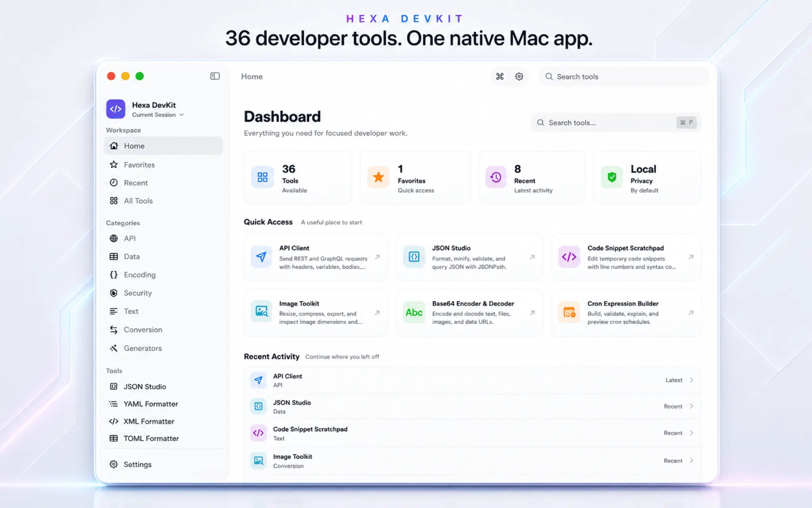Click the Hexa DevKit app logo
Image resolution: width=812 pixels, height=508 pixels.
click(x=116, y=109)
